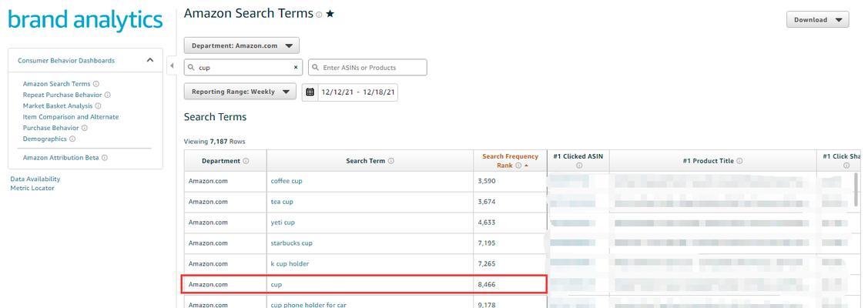
Task: Select rank value 3,590
Action: tap(487, 182)
